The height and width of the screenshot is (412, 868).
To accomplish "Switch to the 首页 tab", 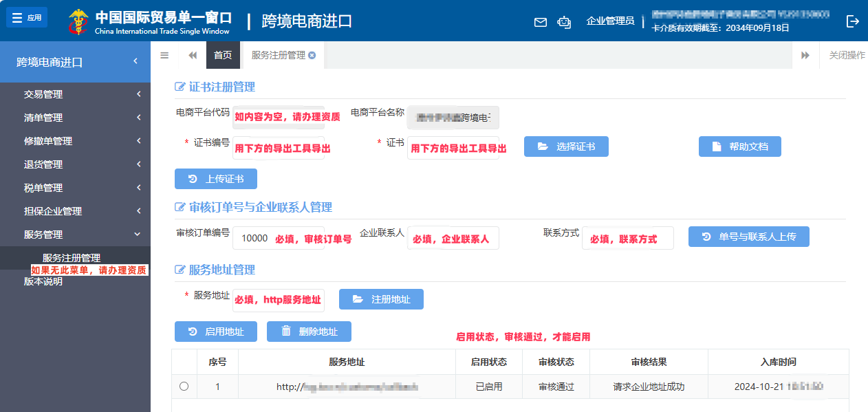I will 222,56.
